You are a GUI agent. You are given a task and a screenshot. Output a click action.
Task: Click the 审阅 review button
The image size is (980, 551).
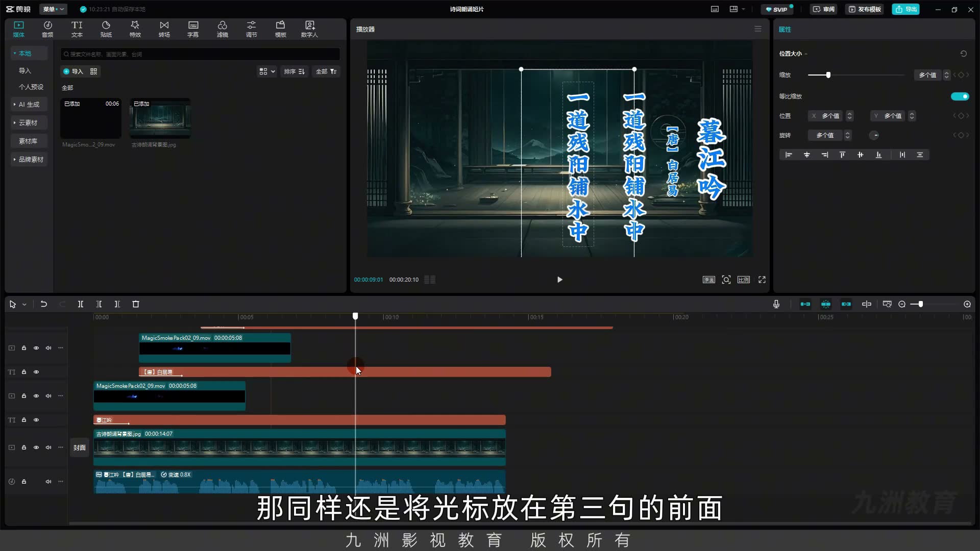click(x=824, y=9)
